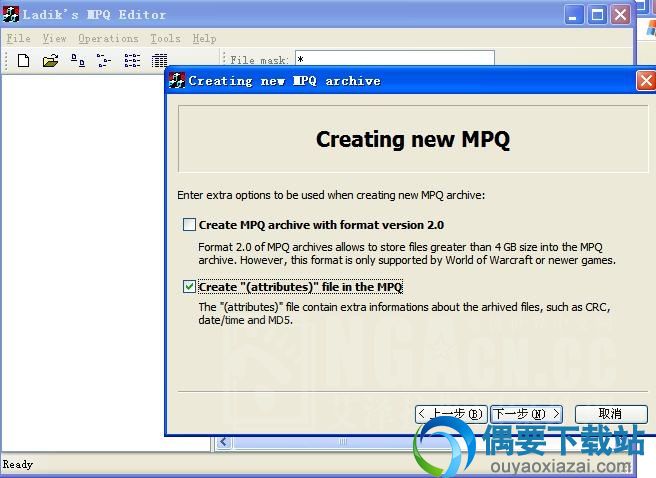Viewport: 656px width, 478px height.
Task: Enable MPQ archive format version 2.0 checkbox
Action: pos(189,225)
